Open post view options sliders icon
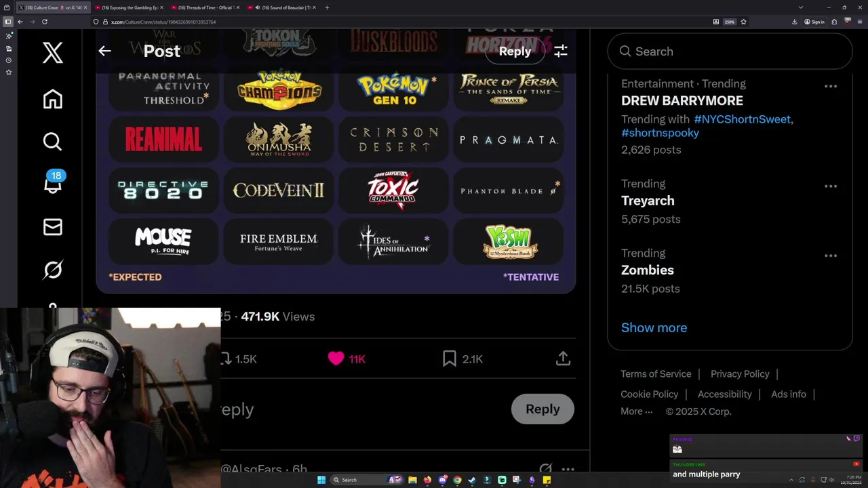The height and width of the screenshot is (488, 868). tap(561, 51)
